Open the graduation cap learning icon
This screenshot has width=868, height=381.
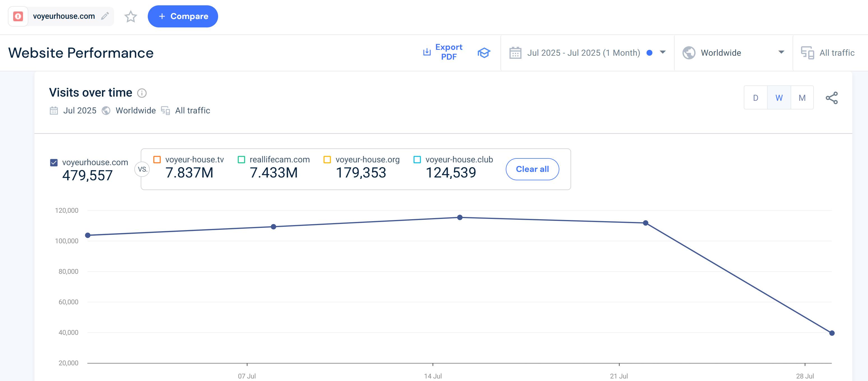[484, 53]
